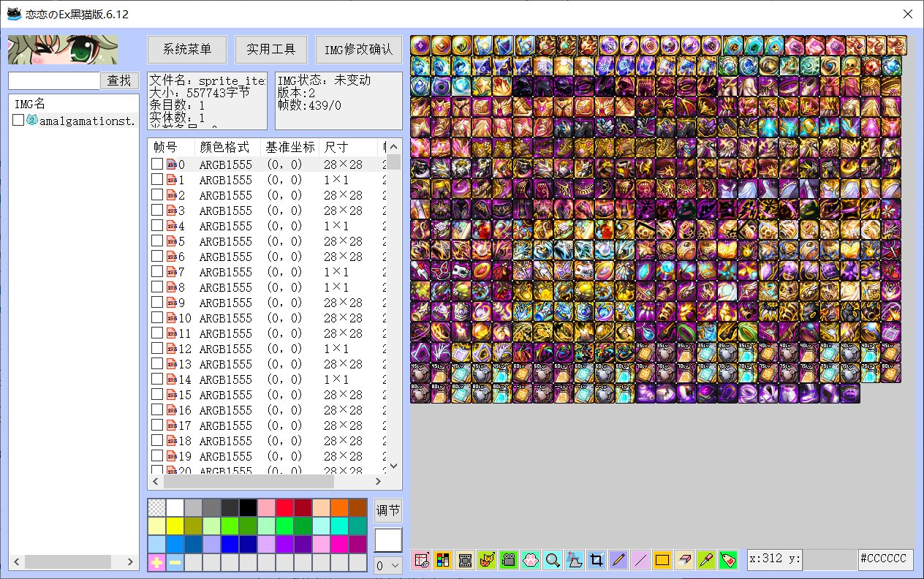Enable the amalgamationst IMG checkbox

tap(18, 120)
